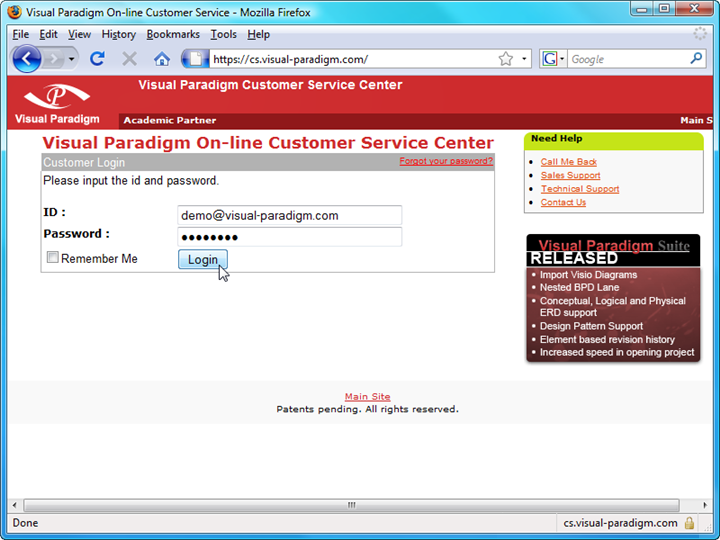Close the Firefox window
720x540 pixels.
694,9
